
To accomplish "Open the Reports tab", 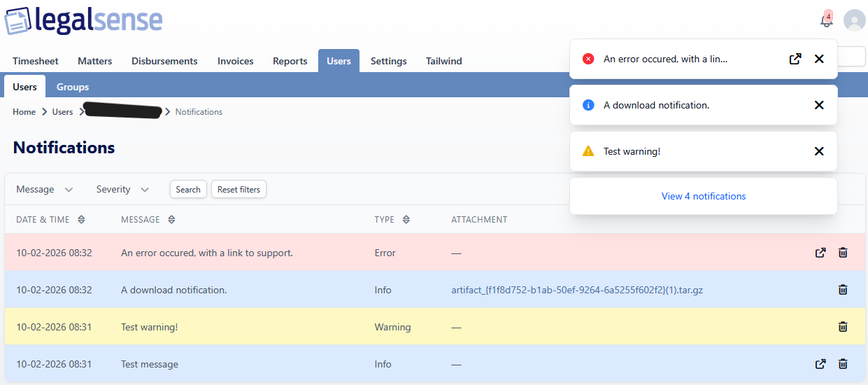I will (x=290, y=61).
